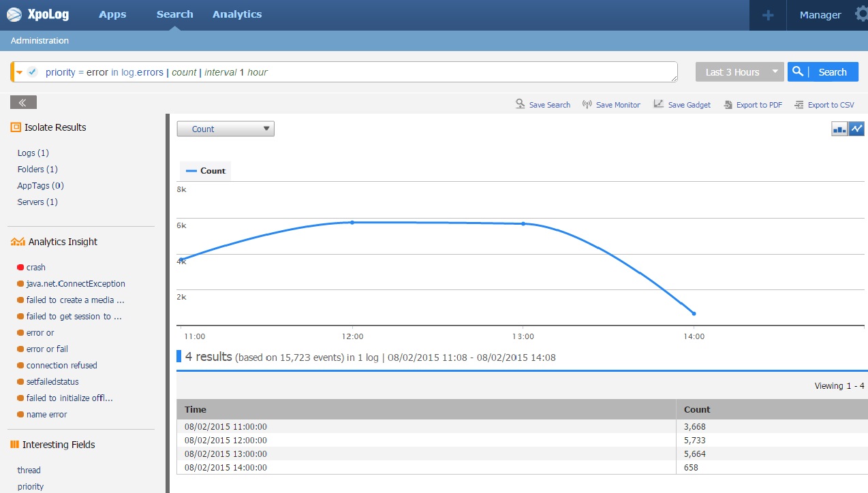
Task: Click inside the search query field
Action: (409, 72)
